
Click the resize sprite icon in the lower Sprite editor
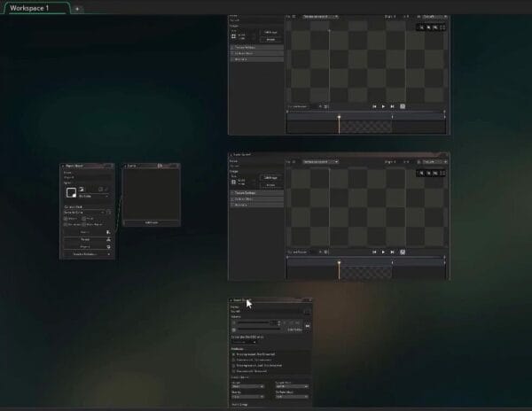click(x=233, y=182)
